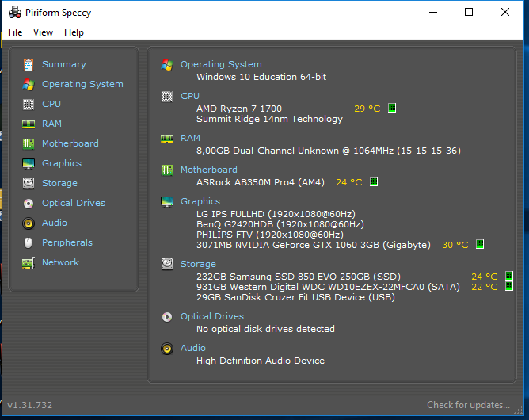This screenshot has width=529, height=420.
Task: Click the Piriform Speccy title bar icon
Action: 15,13
